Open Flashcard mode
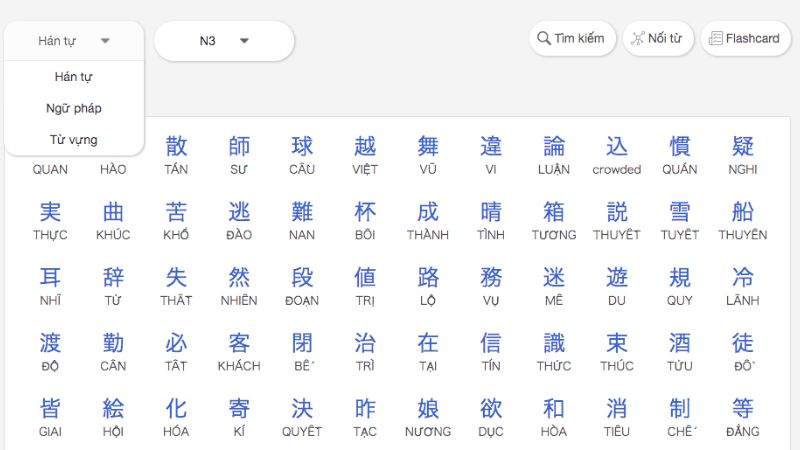The width and height of the screenshot is (800, 450). point(745,38)
